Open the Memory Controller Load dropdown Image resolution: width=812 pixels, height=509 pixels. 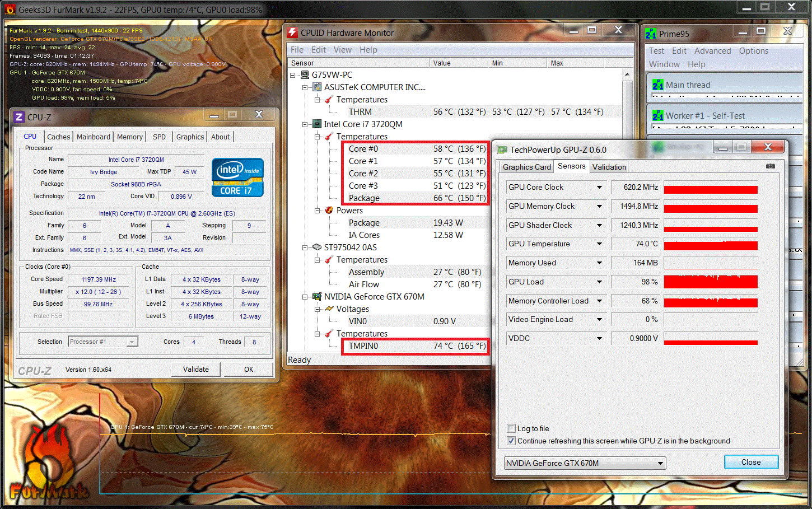coord(599,301)
